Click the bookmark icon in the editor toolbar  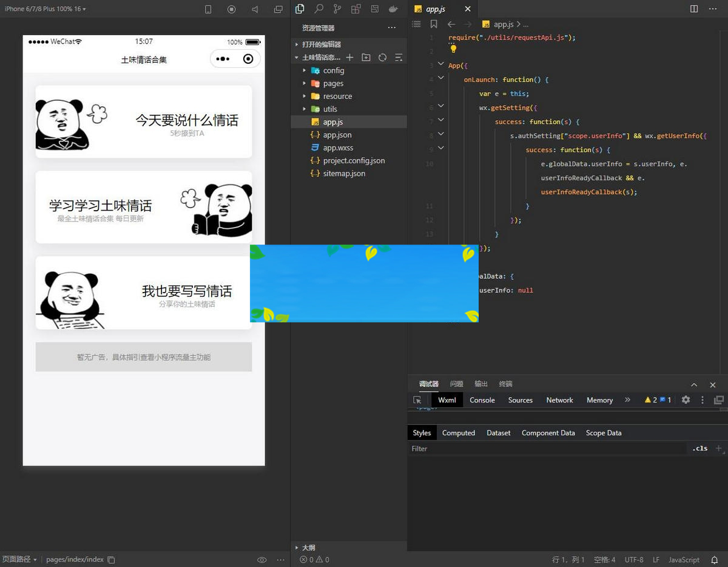pos(434,24)
